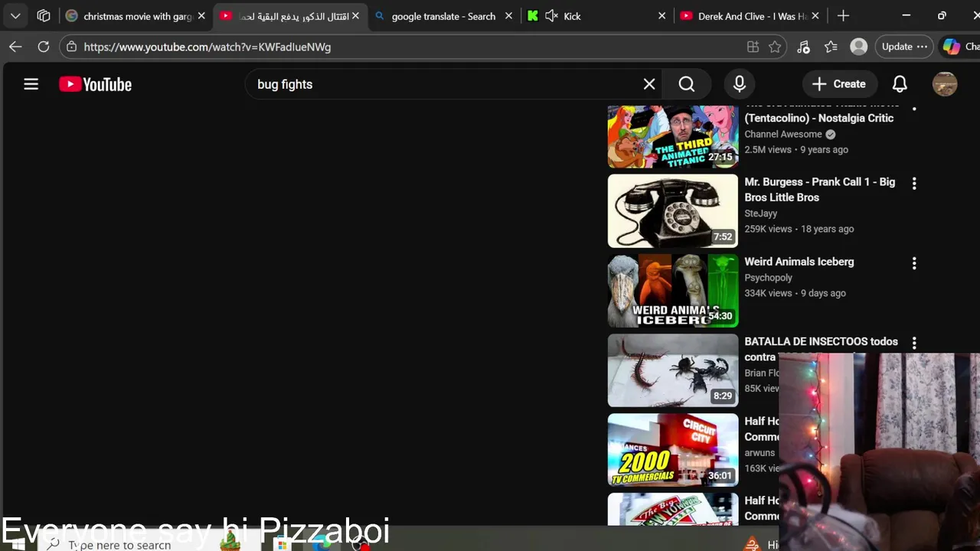The image size is (980, 551).
Task: Open 'Mr. Burgess - Prank Call 1' title
Action: [x=820, y=190]
